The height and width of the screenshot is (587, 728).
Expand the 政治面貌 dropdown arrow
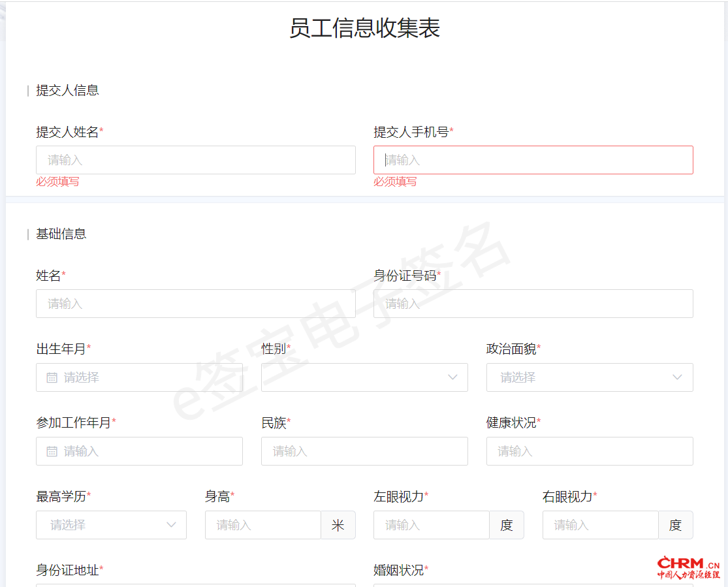[x=677, y=377]
